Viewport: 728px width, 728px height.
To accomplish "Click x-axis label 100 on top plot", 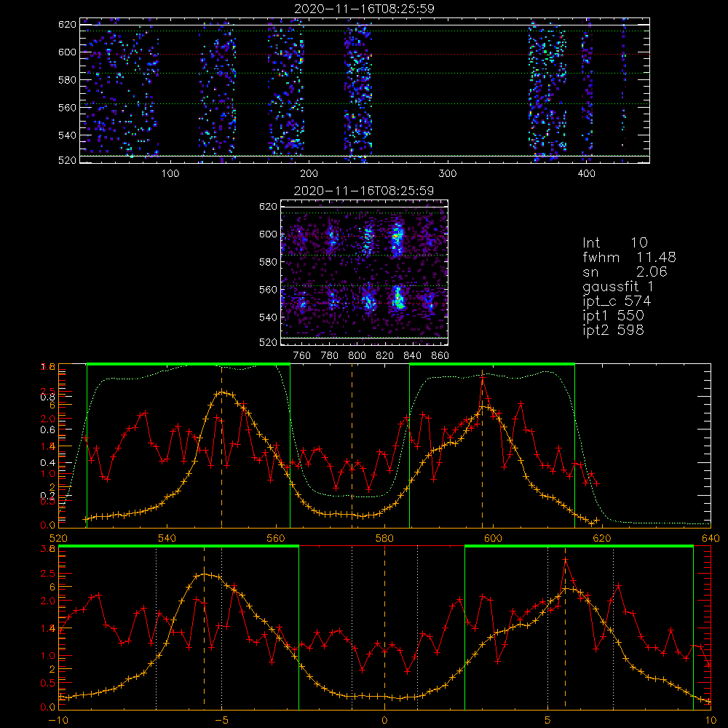I will click(170, 174).
